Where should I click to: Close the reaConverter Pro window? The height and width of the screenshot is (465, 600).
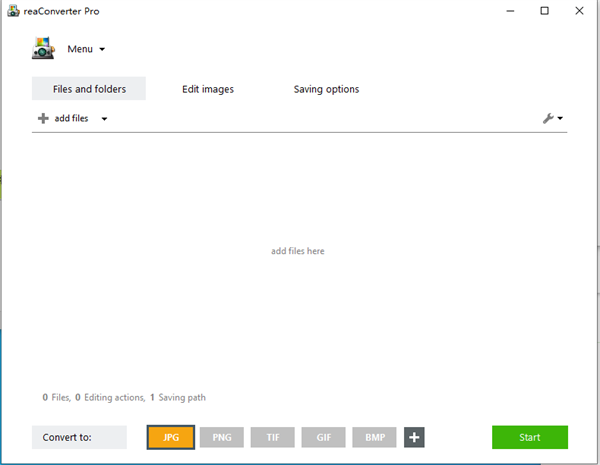tap(579, 11)
